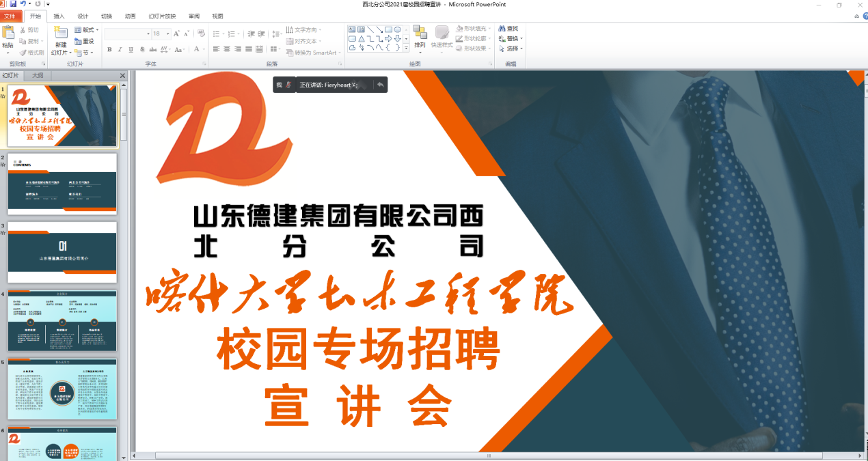Insert a text box shape
Viewport: 868px width, 461px height.
click(x=352, y=29)
